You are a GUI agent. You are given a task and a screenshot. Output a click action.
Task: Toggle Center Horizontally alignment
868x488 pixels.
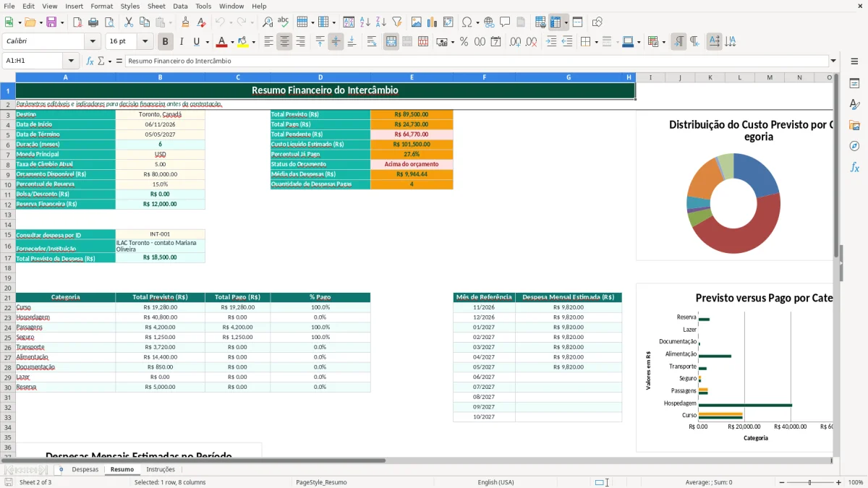(x=284, y=42)
